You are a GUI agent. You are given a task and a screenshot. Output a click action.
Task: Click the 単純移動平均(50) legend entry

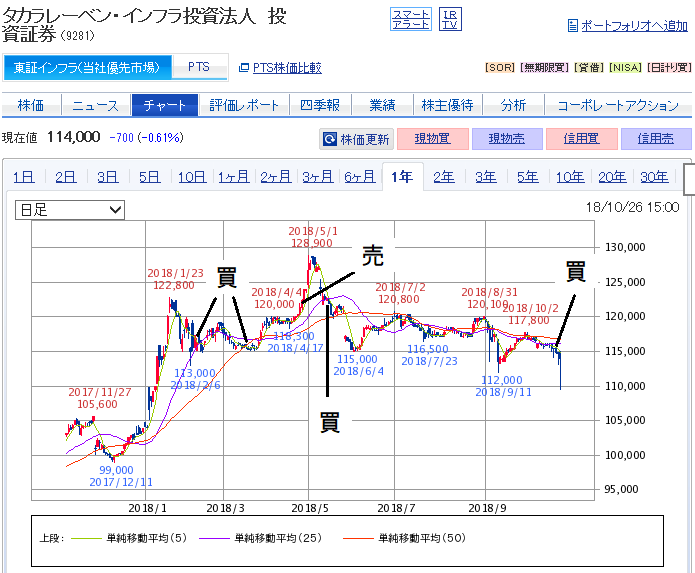click(404, 538)
